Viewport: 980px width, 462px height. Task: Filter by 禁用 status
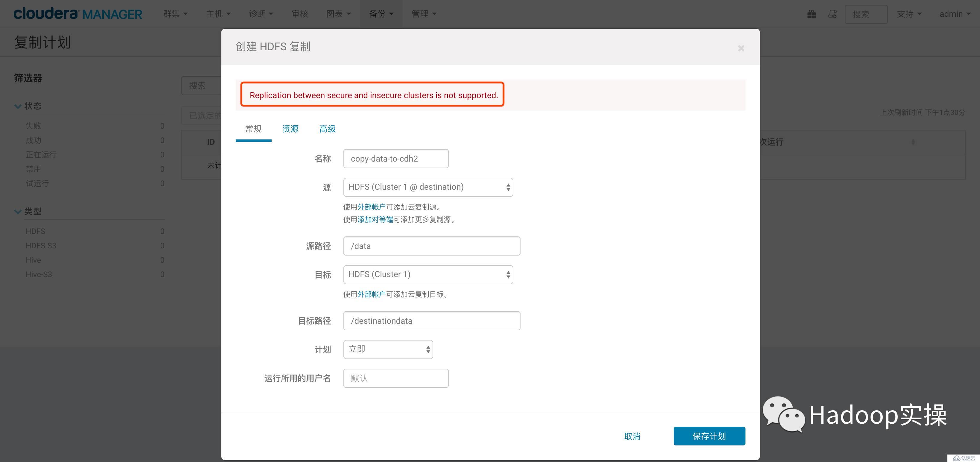(x=34, y=169)
